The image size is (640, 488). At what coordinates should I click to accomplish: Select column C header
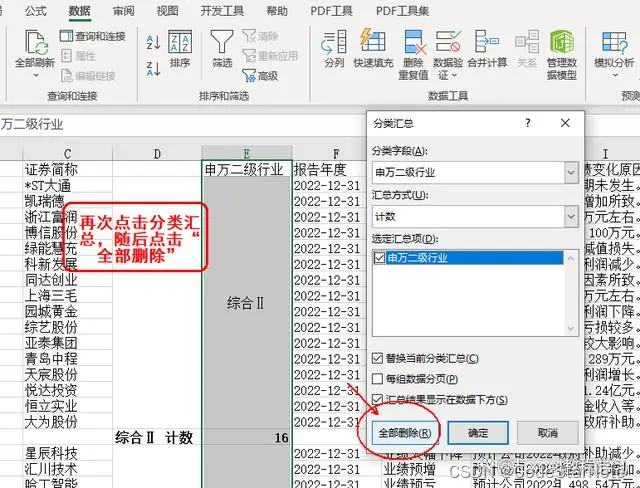tap(67, 154)
